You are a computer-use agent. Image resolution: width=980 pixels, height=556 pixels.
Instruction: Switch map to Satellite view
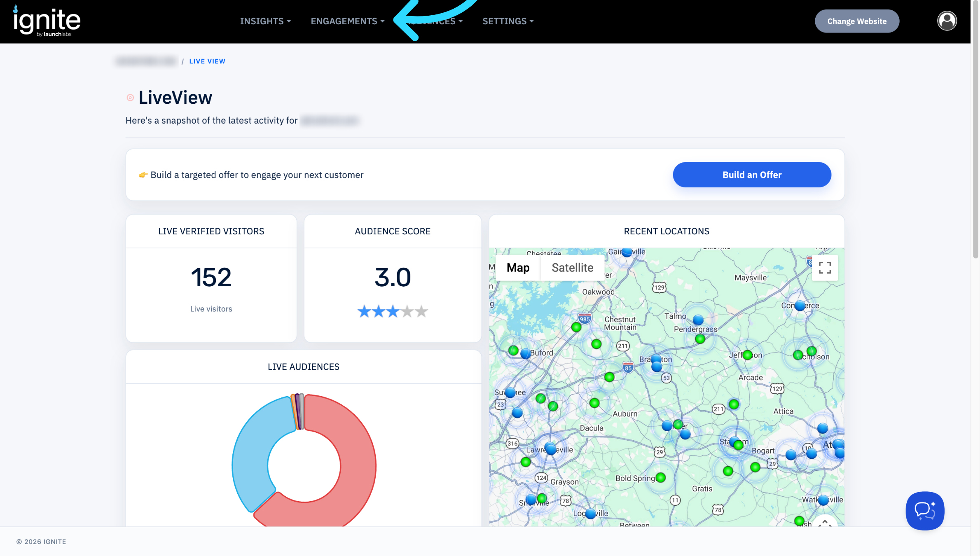572,268
